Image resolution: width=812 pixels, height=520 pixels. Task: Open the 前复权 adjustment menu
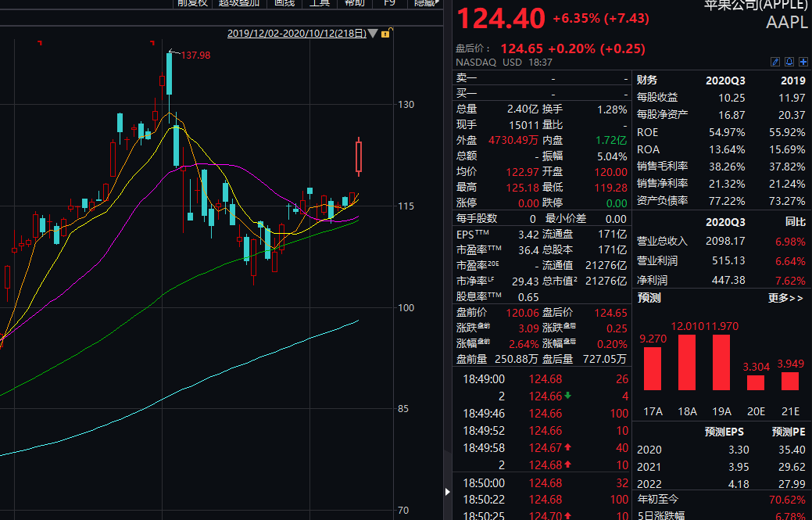point(192,3)
